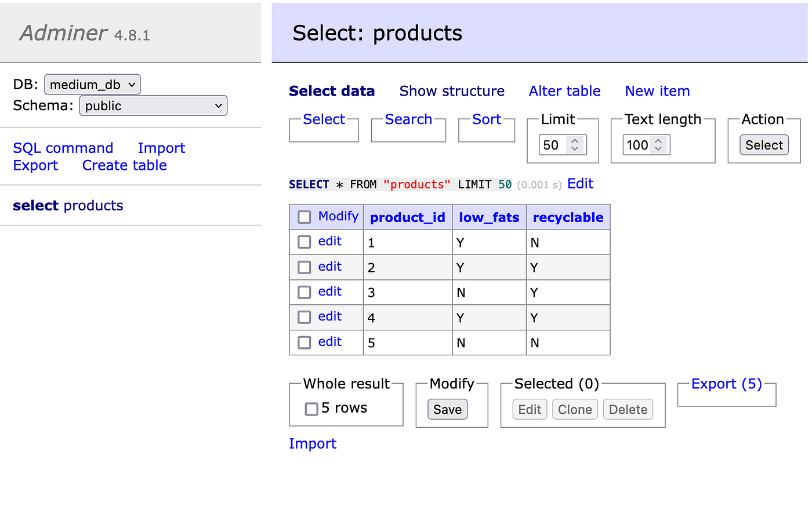Screen dimensions: 812x506
Task: Open the SQL command page
Action: click(x=63, y=148)
